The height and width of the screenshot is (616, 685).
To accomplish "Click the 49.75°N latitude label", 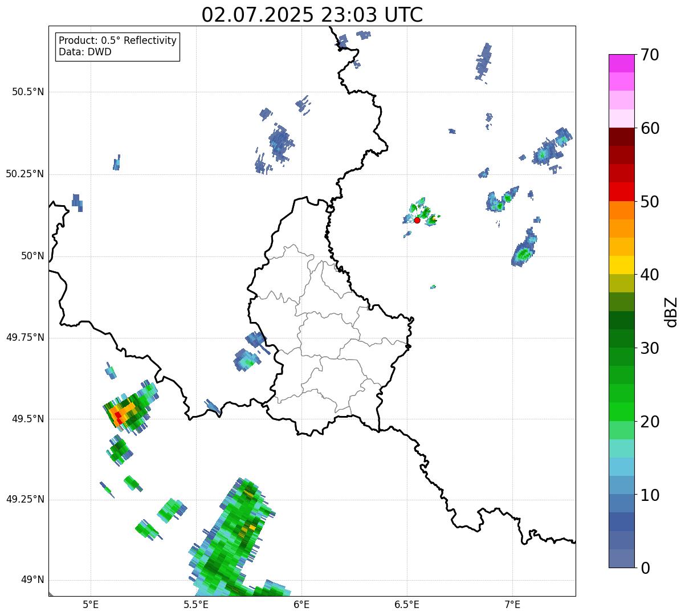I will [x=25, y=337].
